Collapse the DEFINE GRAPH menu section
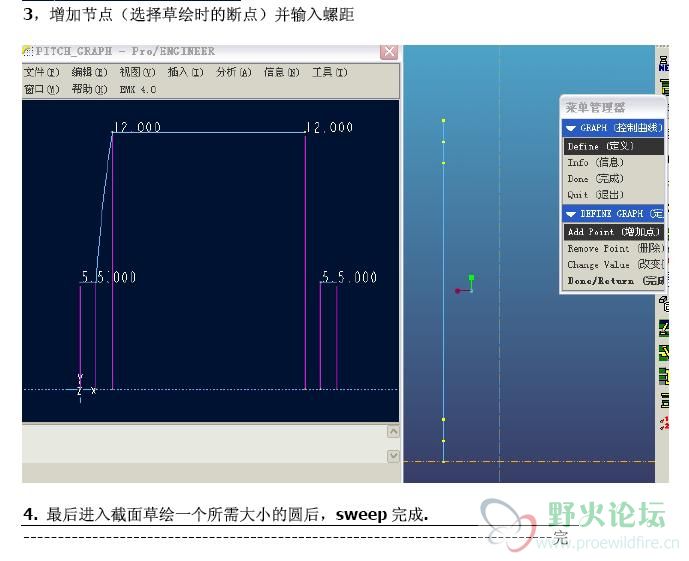Screen dimensions: 689x561 [x=571, y=214]
